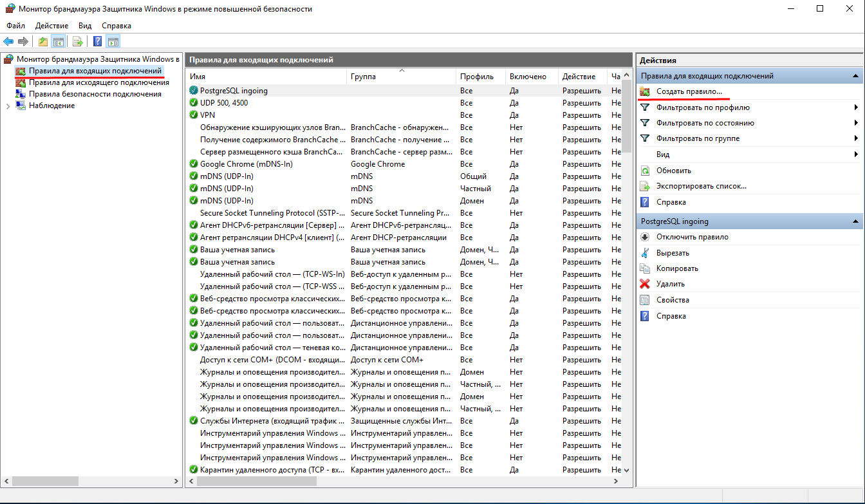Open Свойства of selected rule
865x504 pixels.
click(x=673, y=300)
